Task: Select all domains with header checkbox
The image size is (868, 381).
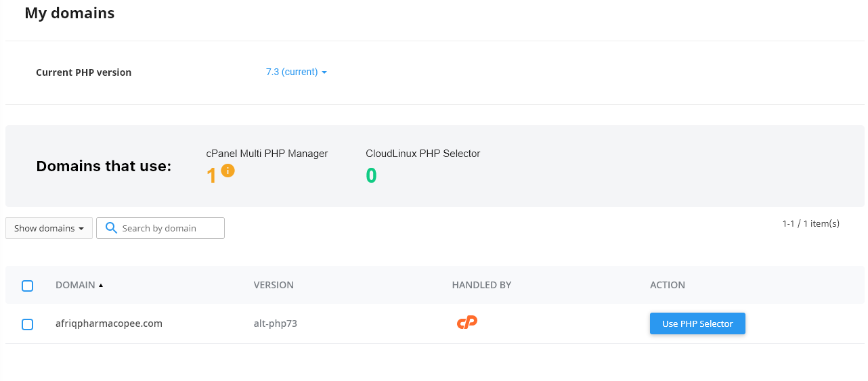Action: 28,286
